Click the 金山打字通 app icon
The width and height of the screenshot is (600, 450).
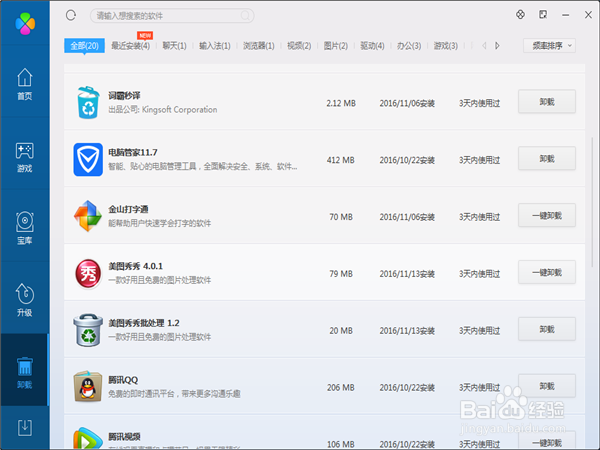[88, 216]
